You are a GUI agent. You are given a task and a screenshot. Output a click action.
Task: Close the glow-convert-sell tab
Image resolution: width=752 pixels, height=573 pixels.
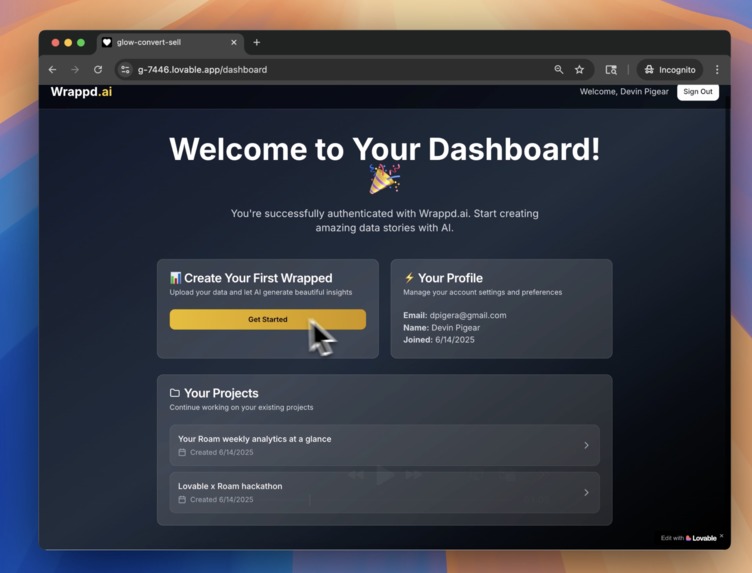pyautogui.click(x=234, y=42)
